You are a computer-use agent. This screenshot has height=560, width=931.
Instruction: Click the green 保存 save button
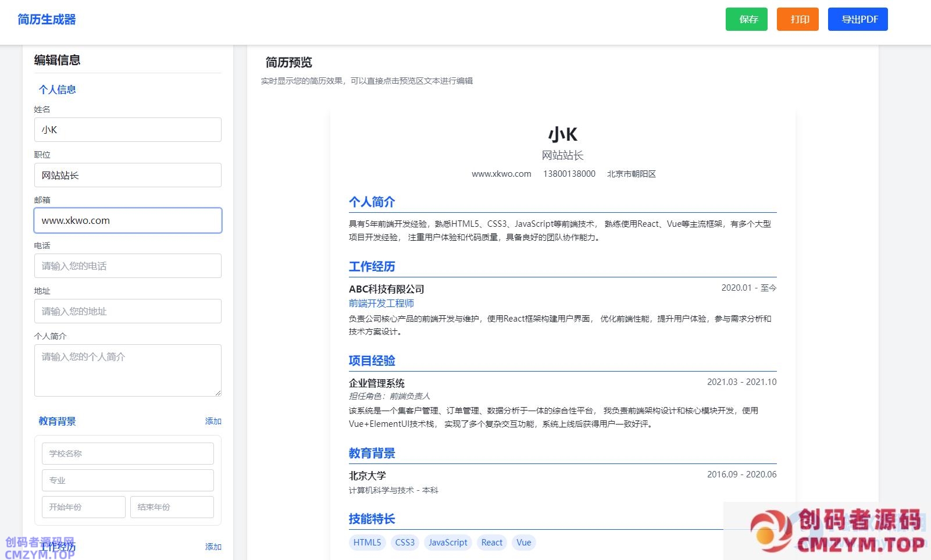[x=746, y=19]
